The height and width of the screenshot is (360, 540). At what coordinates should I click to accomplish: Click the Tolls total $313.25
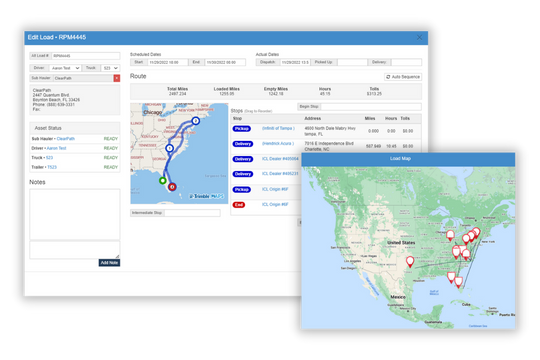click(x=374, y=94)
